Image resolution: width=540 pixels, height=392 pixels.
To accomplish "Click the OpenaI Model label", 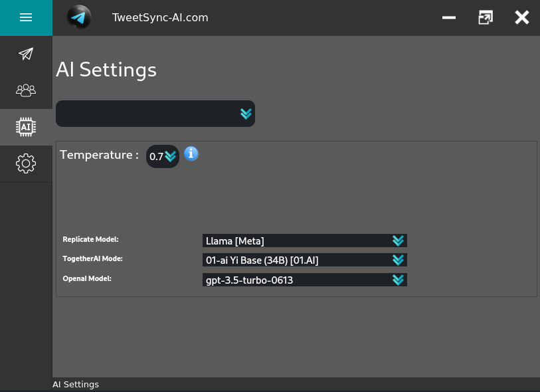I will 87,278.
